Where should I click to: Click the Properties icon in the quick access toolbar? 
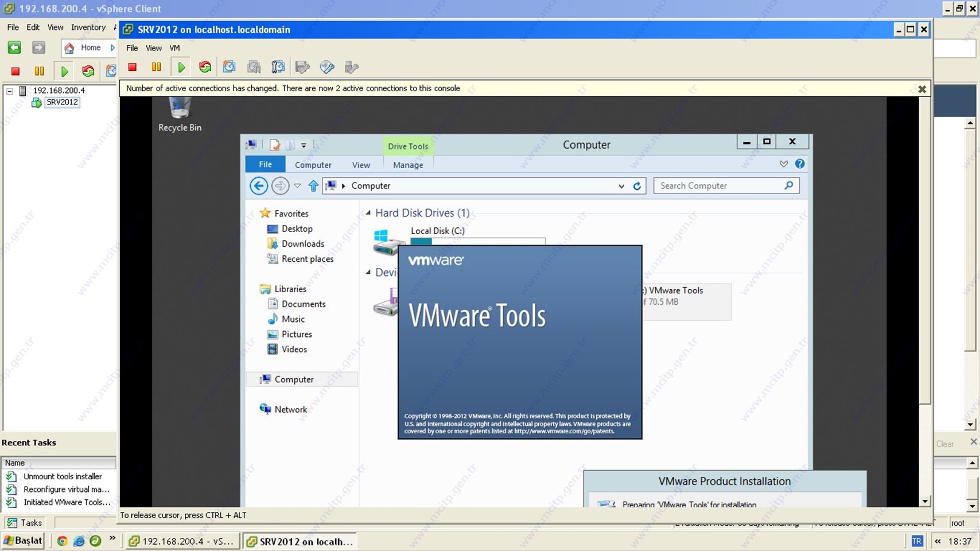point(275,145)
